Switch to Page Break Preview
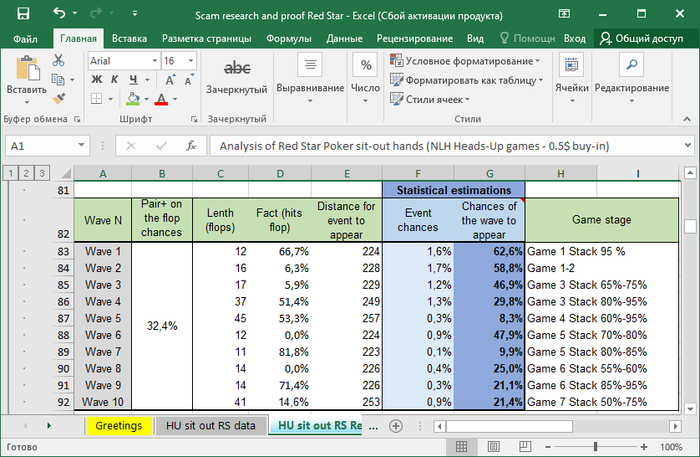 click(x=525, y=446)
